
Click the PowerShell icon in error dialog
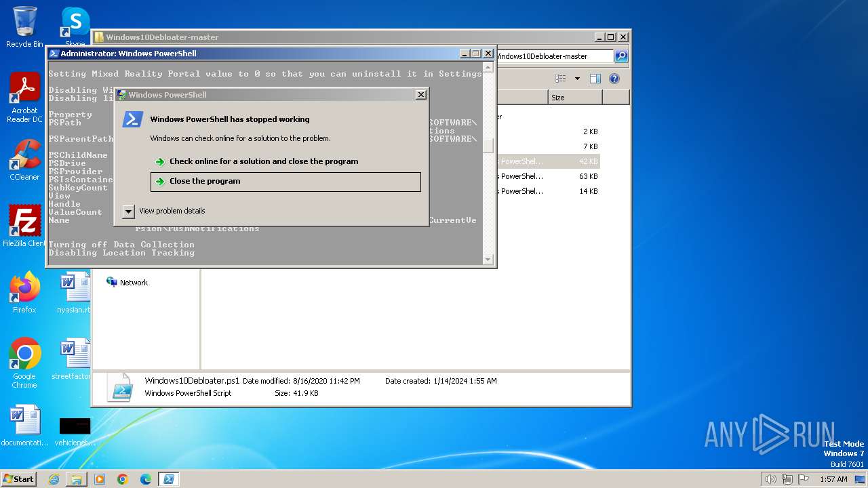(x=133, y=119)
